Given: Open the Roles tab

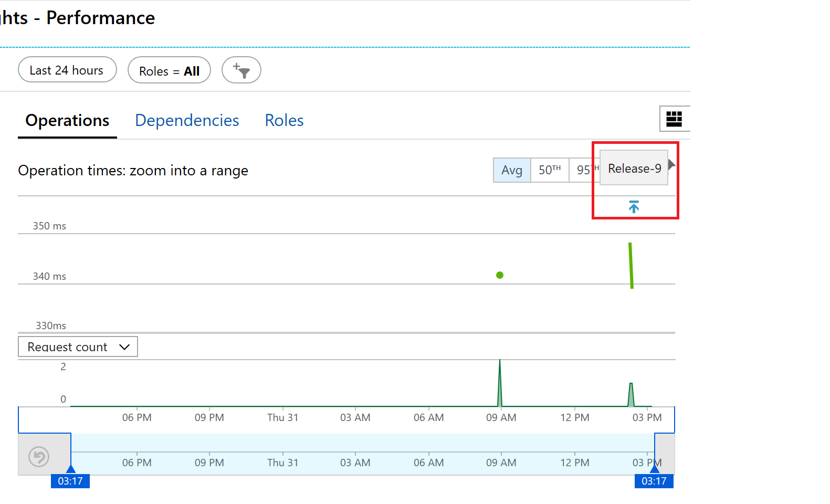Looking at the screenshot, I should (x=284, y=120).
